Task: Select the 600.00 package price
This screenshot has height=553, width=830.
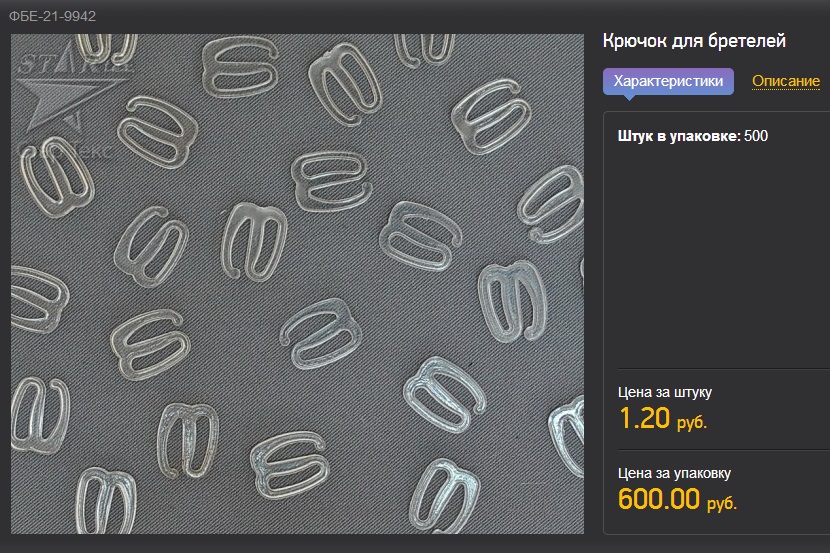Action: 658,499
